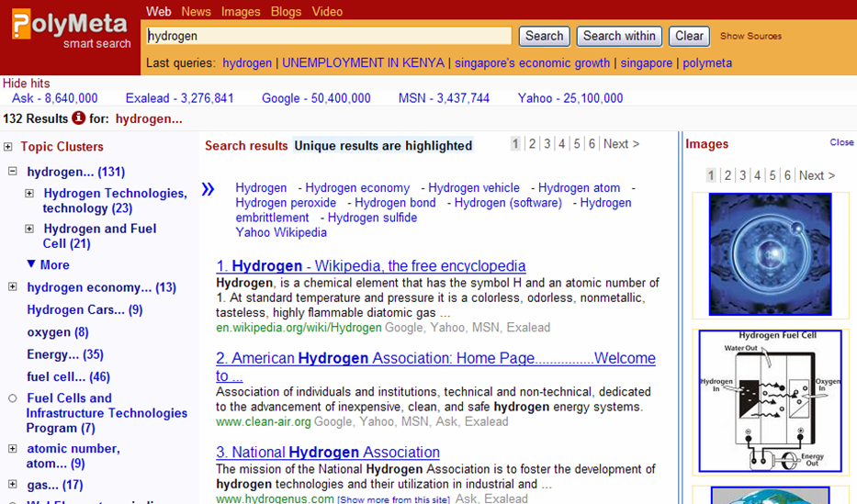The height and width of the screenshot is (504, 857).
Task: Go to search results page 6
Action: click(x=592, y=143)
